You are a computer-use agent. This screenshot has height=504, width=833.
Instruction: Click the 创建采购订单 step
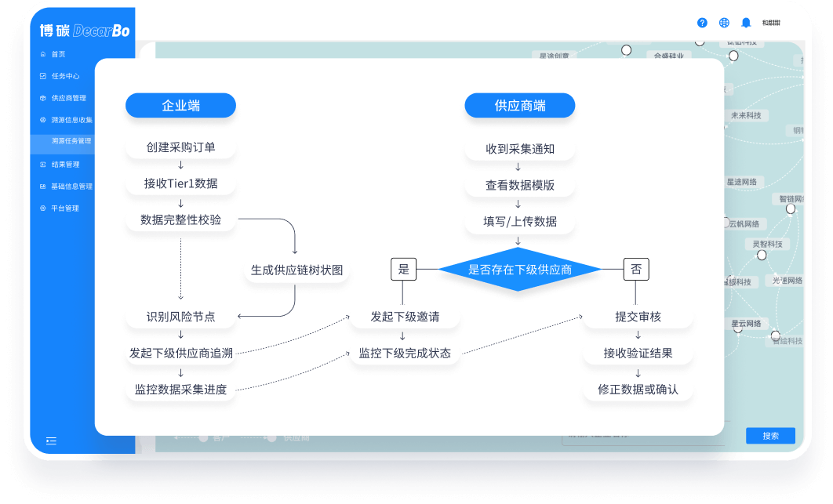pos(180,147)
